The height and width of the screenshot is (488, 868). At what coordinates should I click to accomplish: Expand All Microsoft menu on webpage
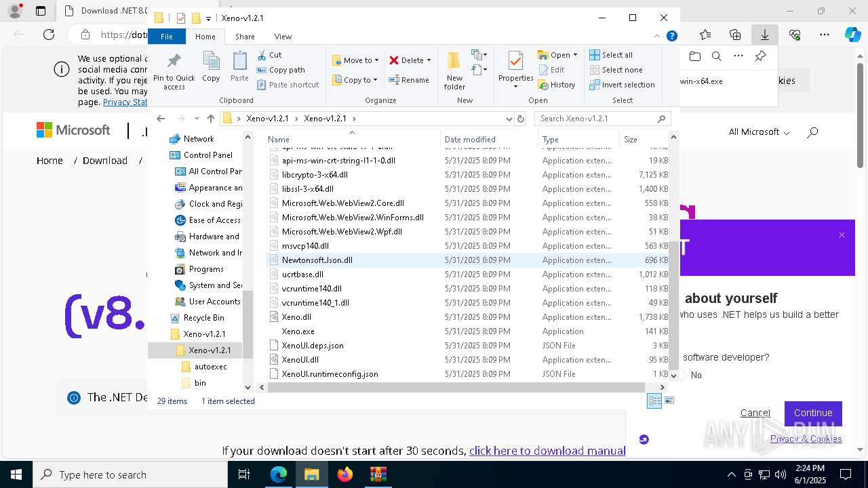759,132
